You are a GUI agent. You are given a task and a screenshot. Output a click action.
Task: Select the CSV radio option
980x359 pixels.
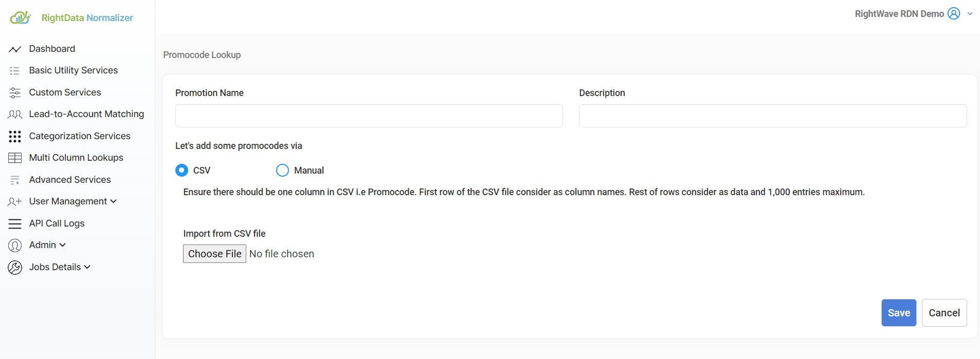(182, 171)
